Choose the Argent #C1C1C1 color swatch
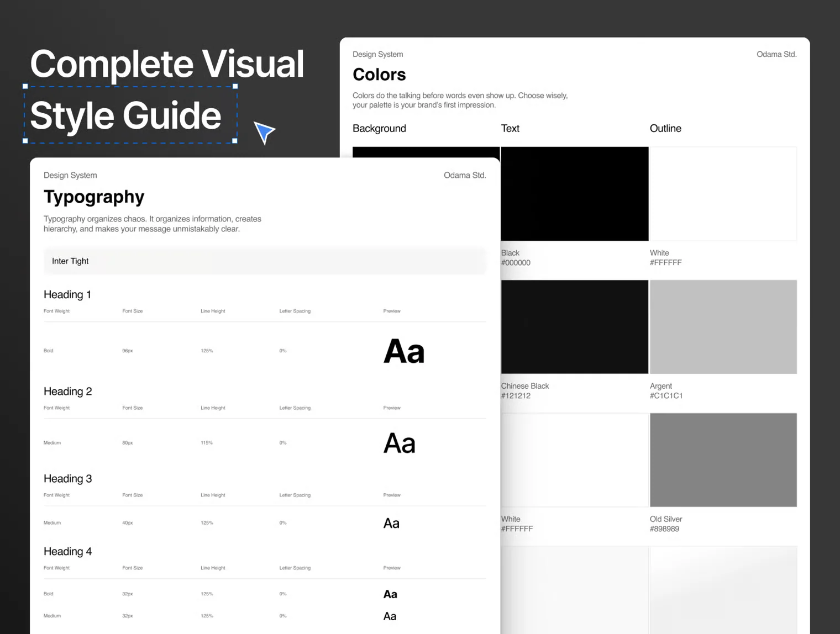This screenshot has width=840, height=634. pos(723,327)
